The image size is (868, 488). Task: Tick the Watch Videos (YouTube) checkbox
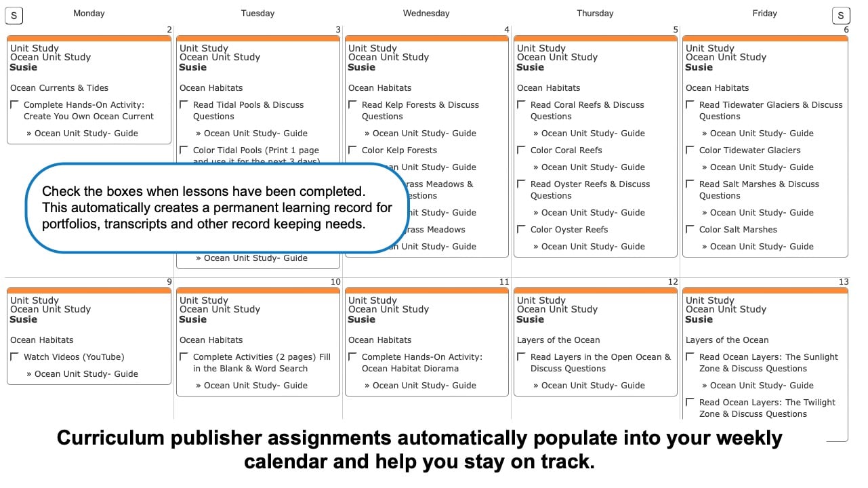click(x=14, y=357)
